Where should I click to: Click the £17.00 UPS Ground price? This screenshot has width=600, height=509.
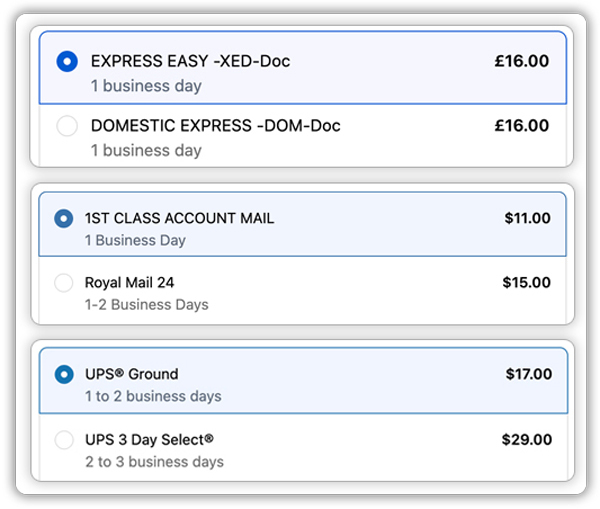point(528,375)
